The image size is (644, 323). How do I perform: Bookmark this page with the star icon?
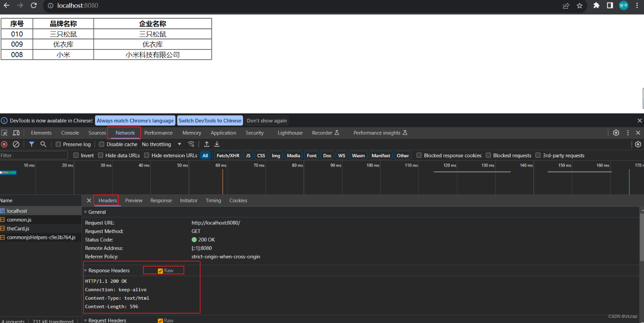tap(579, 5)
